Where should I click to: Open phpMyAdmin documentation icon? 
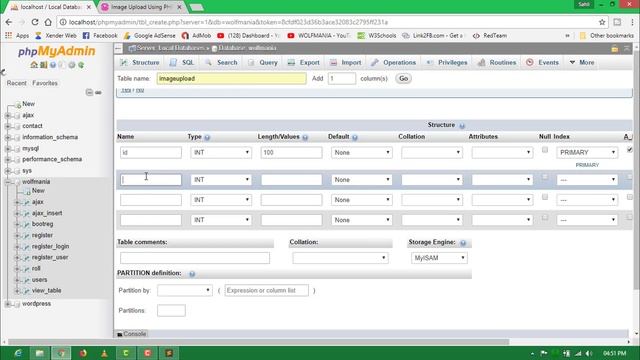tap(53, 65)
